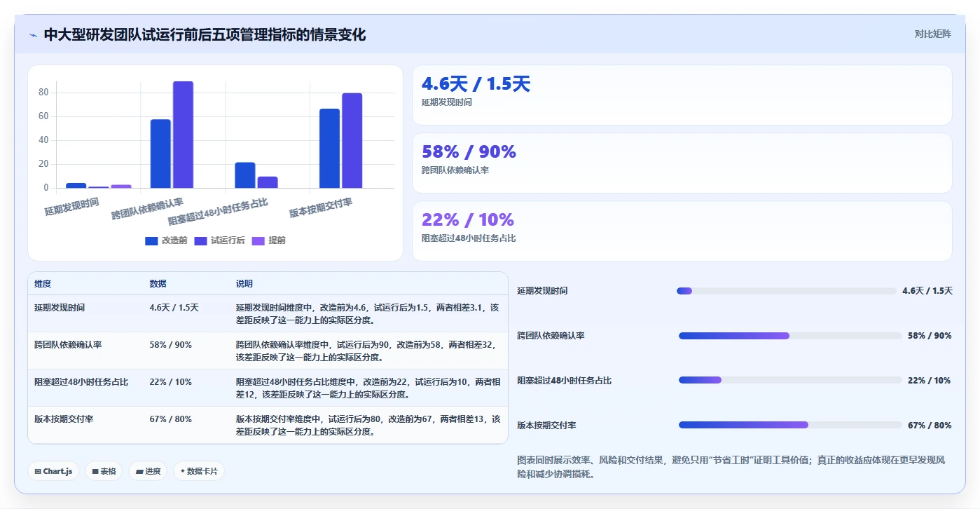Select the 跨团队依赖确认率 table row label

coord(68,345)
